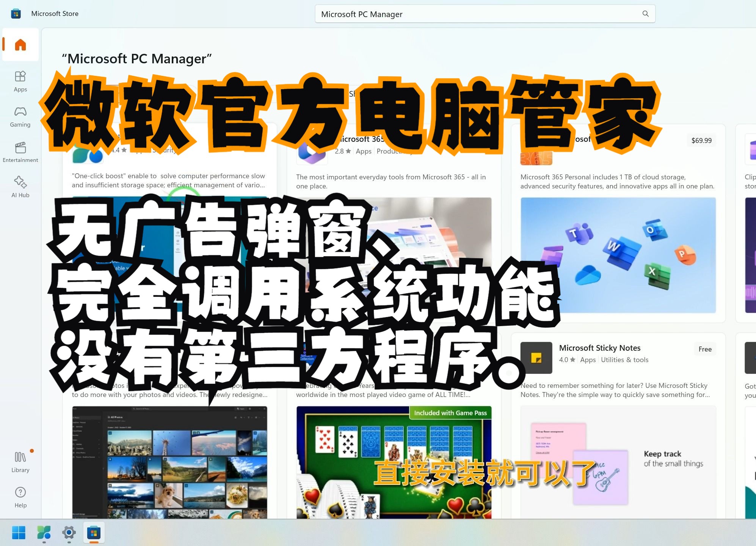Open Help in sidebar
Image resolution: width=756 pixels, height=546 pixels.
(x=20, y=497)
